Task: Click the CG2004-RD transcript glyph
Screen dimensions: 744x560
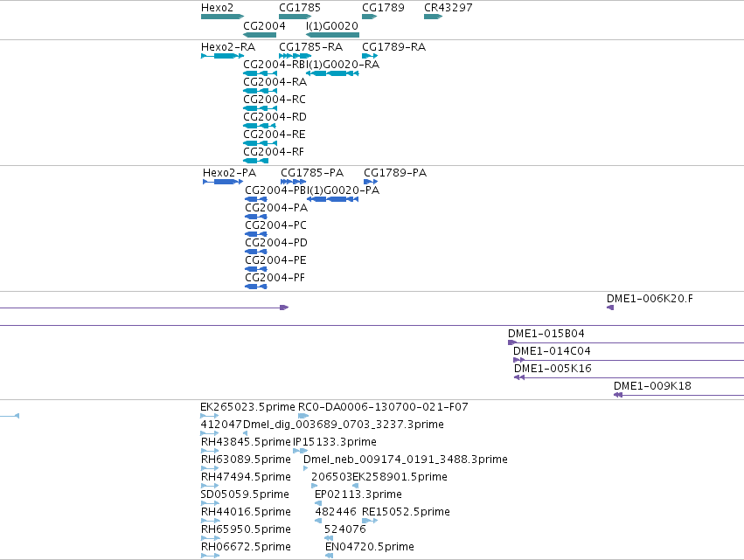Action: coord(260,126)
